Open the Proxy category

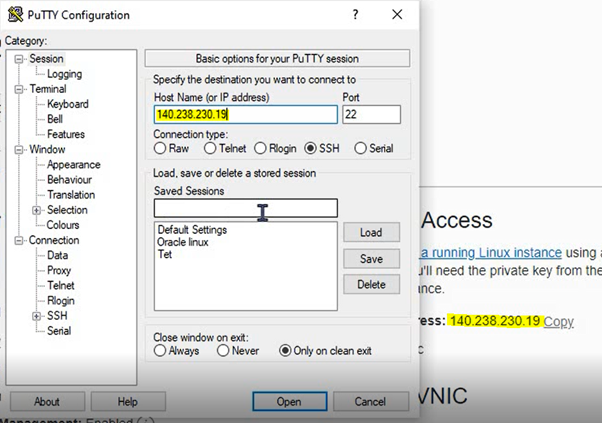click(x=59, y=271)
